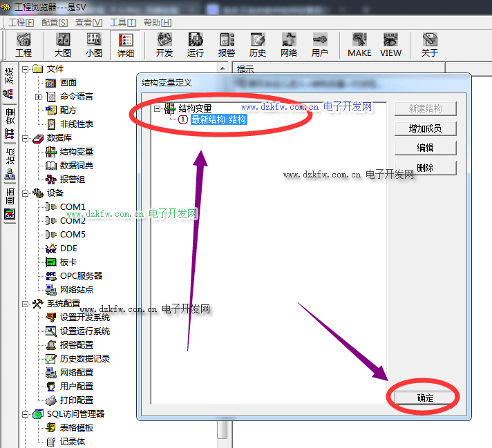Screen dimensions: 492x448
Task: Switch to 大图 large icon view
Action: click(63, 45)
